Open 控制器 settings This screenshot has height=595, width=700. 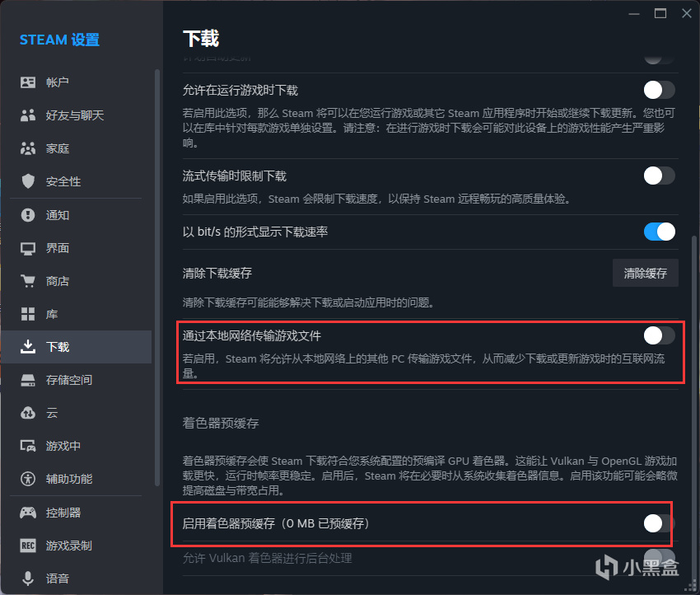click(77, 513)
